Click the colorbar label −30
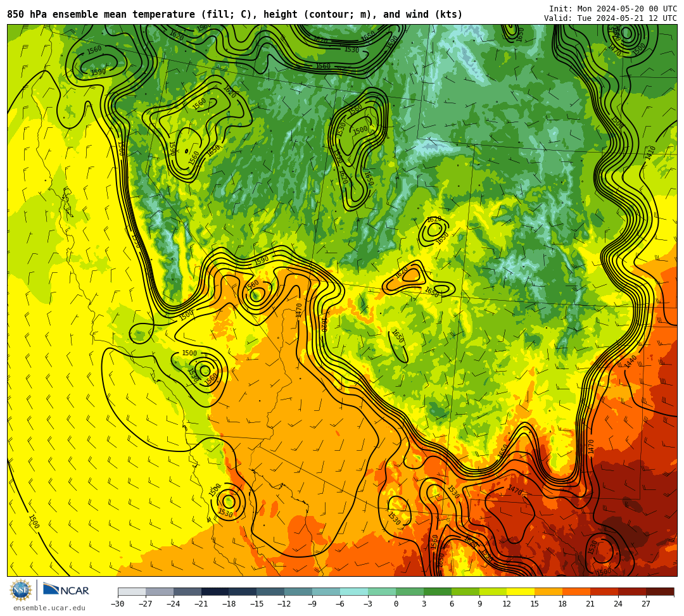This screenshot has width=684, height=616. point(118,604)
